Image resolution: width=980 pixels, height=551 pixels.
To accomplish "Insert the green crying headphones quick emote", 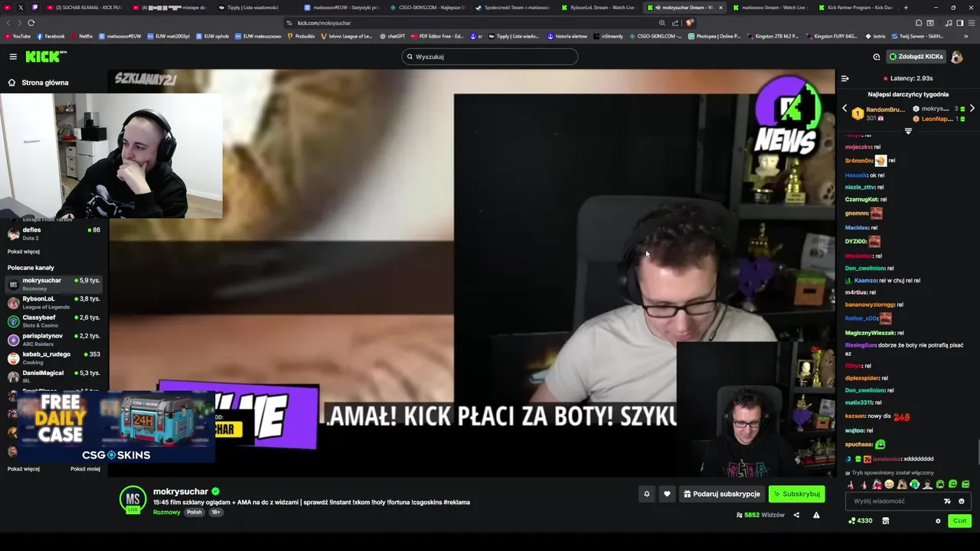I will pos(914,484).
